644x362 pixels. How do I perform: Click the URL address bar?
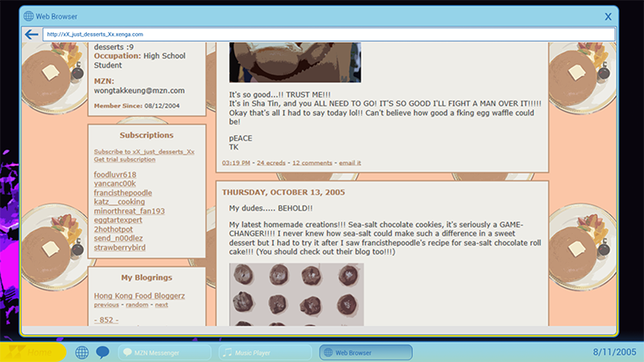click(322, 35)
